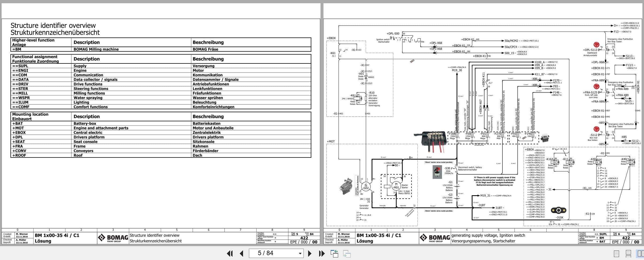Screen dimensions: 644x260
Task: Click 'generating supply voltage, Ignition switch' title
Action: tap(488, 235)
